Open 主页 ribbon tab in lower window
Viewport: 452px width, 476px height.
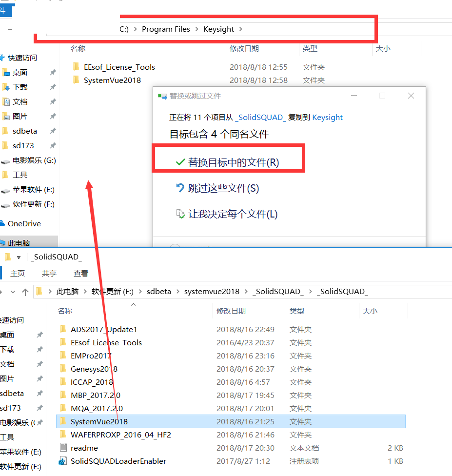pos(18,273)
